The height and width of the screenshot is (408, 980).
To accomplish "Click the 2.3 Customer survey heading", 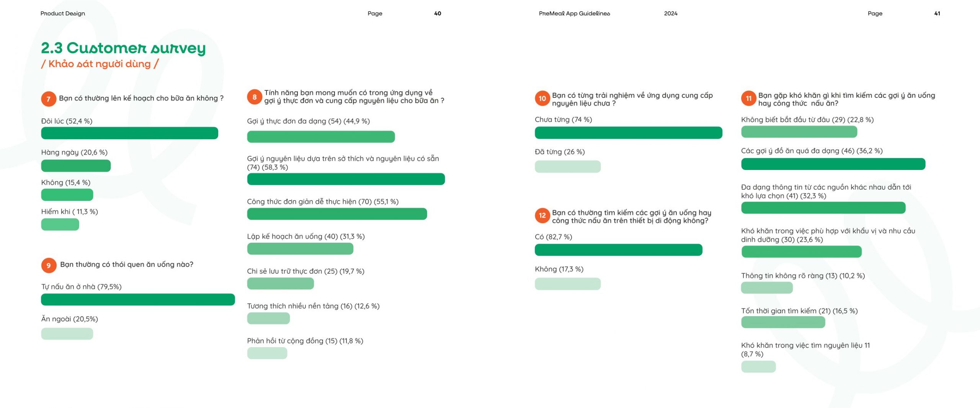I will click(x=123, y=48).
